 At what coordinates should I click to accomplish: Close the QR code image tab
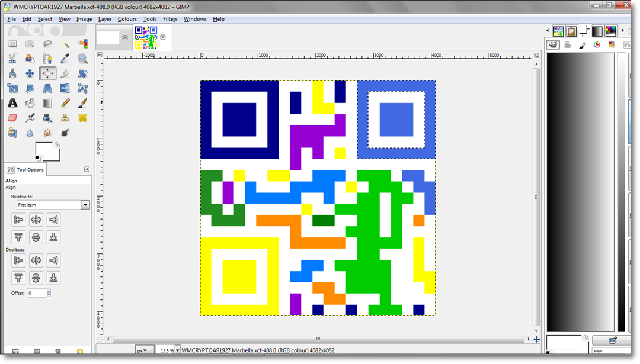pyautogui.click(x=163, y=37)
